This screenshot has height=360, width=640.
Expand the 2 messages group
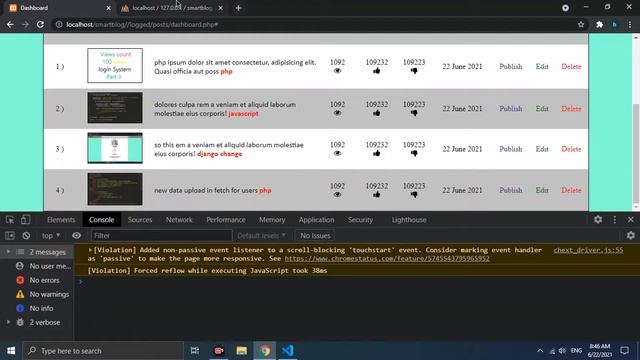pyautogui.click(x=8, y=252)
